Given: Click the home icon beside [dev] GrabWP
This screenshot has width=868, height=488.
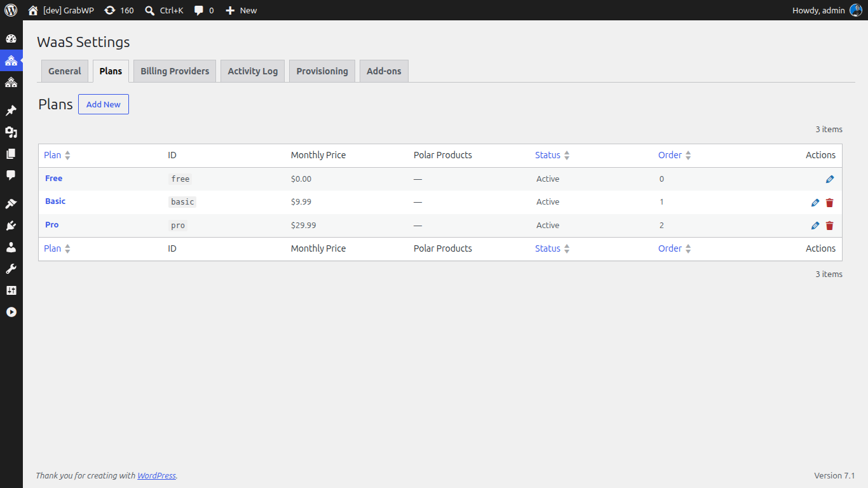Looking at the screenshot, I should click(33, 10).
